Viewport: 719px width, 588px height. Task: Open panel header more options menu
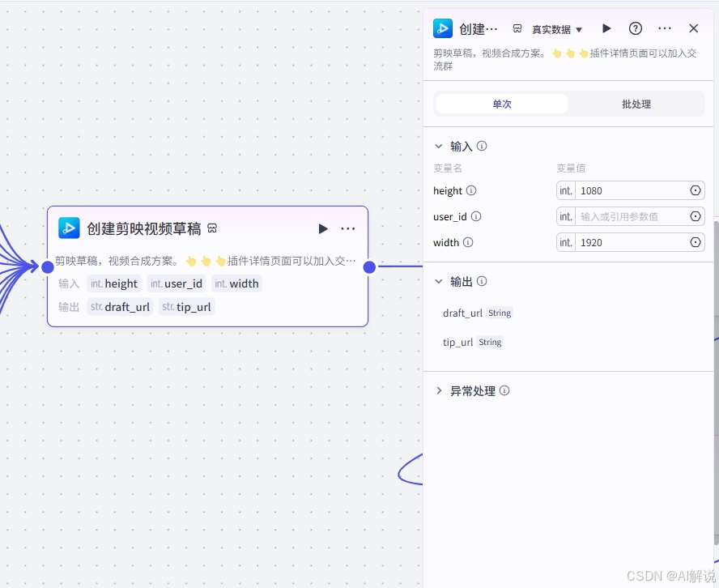pyautogui.click(x=665, y=28)
